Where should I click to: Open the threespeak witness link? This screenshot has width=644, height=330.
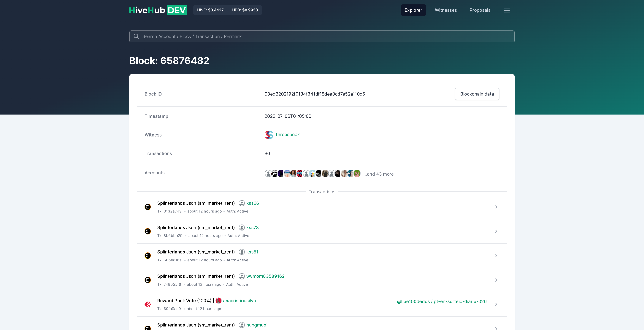[x=288, y=135]
